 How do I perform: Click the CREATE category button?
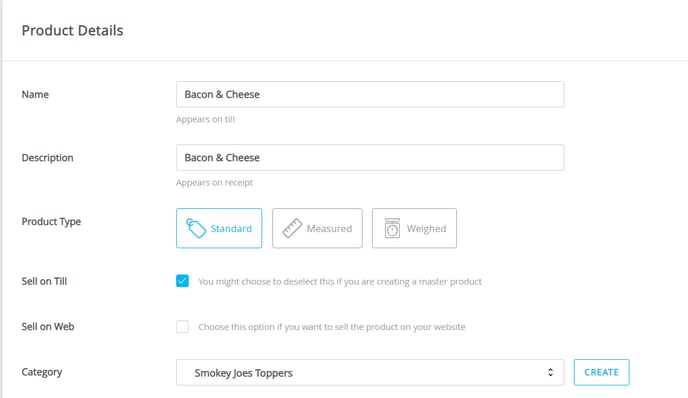click(602, 372)
